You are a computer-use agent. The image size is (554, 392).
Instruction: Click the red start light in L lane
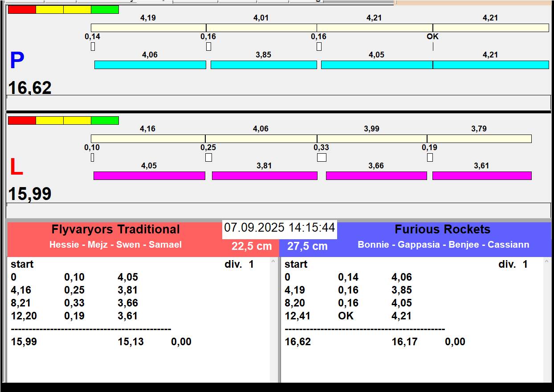[22, 120]
